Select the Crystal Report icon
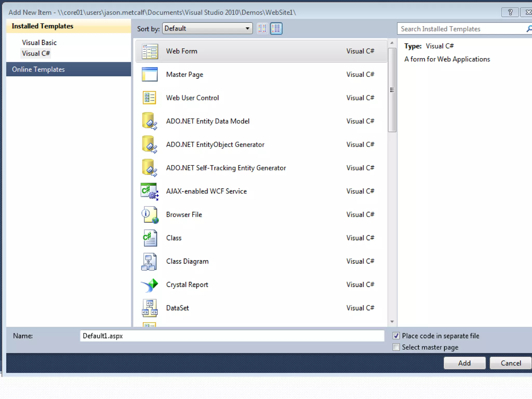The height and width of the screenshot is (399, 532). pos(150,285)
